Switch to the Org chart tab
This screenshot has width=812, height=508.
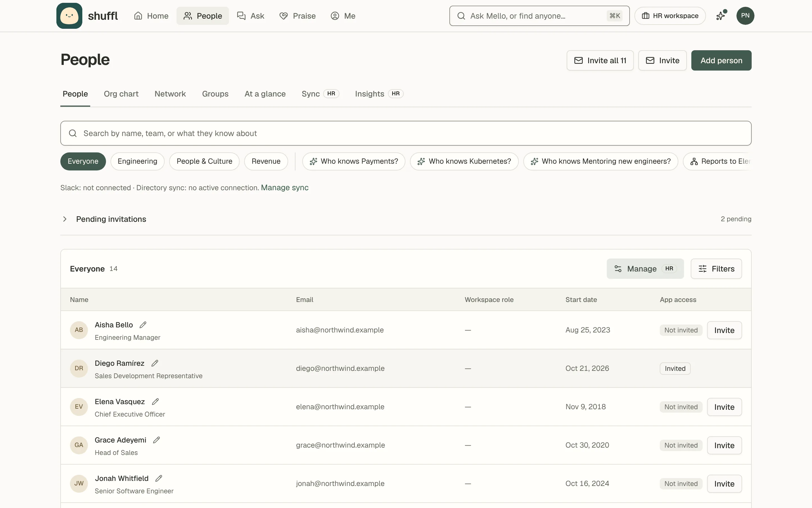pos(121,94)
